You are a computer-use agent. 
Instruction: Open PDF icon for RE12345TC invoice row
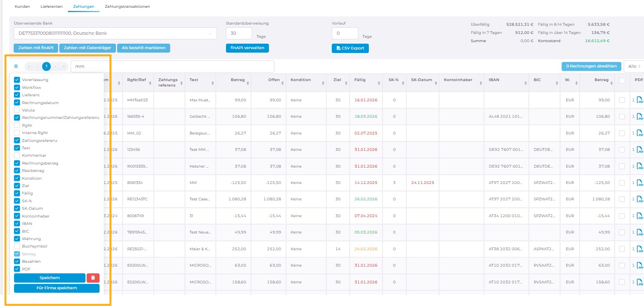(639, 199)
